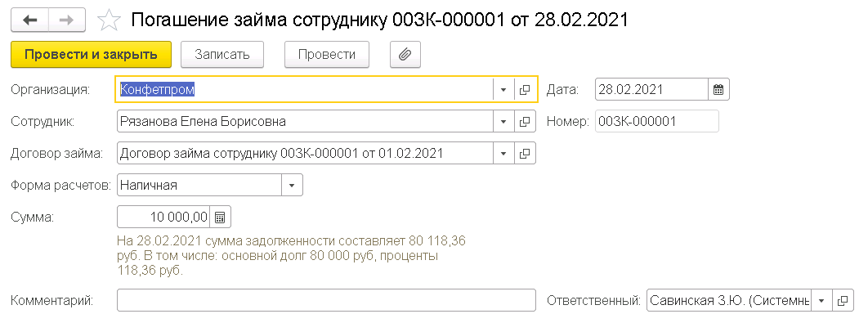Viewport: 868px width, 323px height.
Task: Expand the Договор займа dropdown list
Action: [503, 153]
